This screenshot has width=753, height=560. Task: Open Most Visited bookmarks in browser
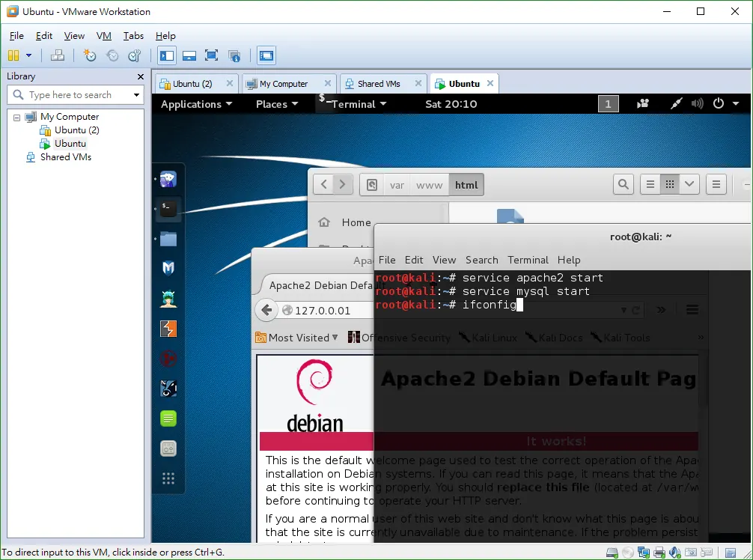click(x=296, y=338)
